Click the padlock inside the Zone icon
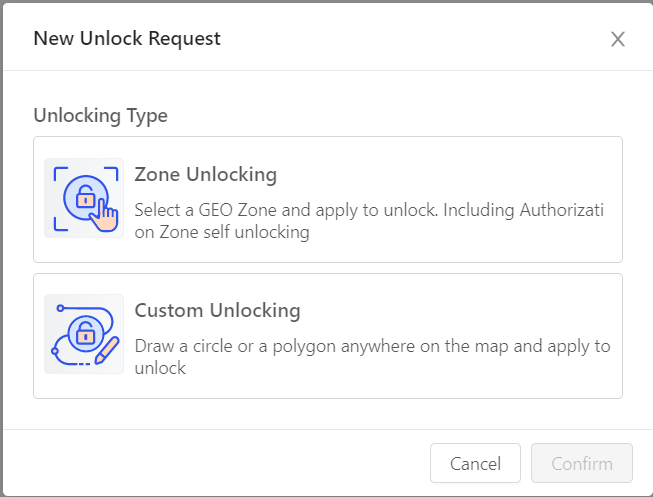 85,196
